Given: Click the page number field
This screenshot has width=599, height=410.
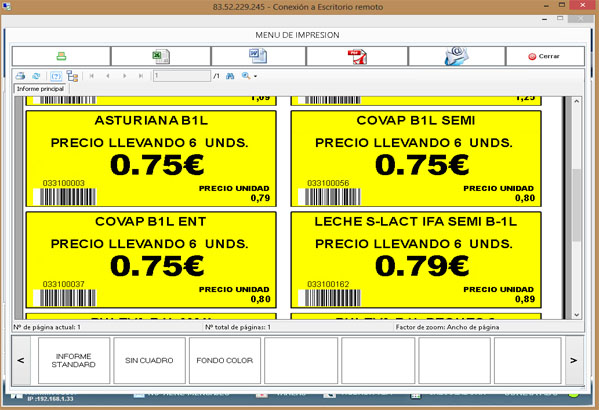Looking at the screenshot, I should click(182, 76).
